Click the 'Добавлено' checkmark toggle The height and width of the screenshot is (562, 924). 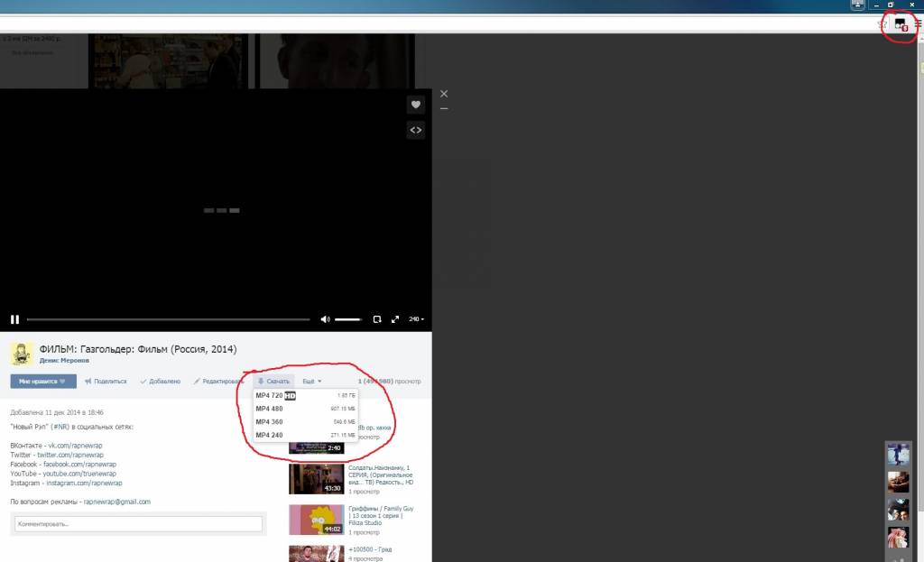[x=161, y=382]
